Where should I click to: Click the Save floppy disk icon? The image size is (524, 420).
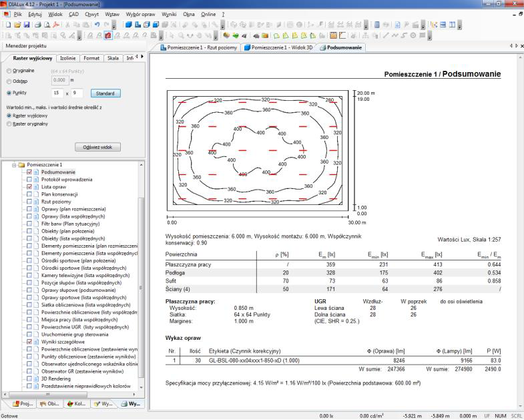[x=27, y=25]
